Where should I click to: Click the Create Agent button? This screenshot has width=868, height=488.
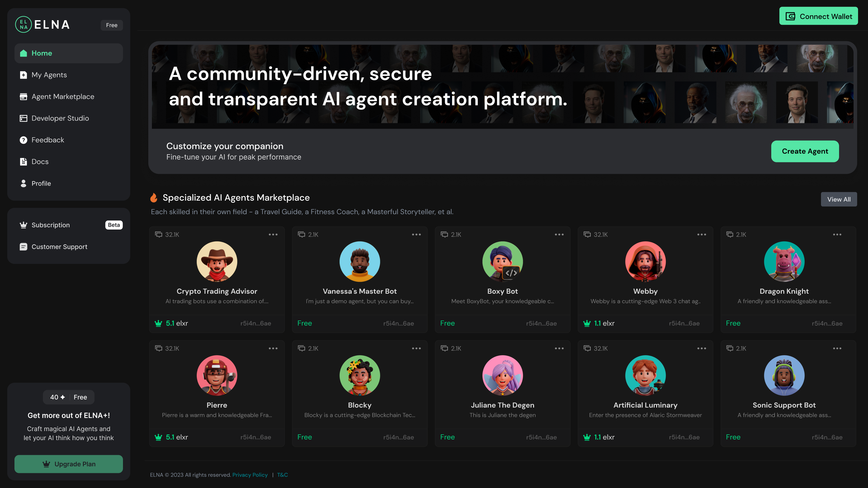point(805,151)
